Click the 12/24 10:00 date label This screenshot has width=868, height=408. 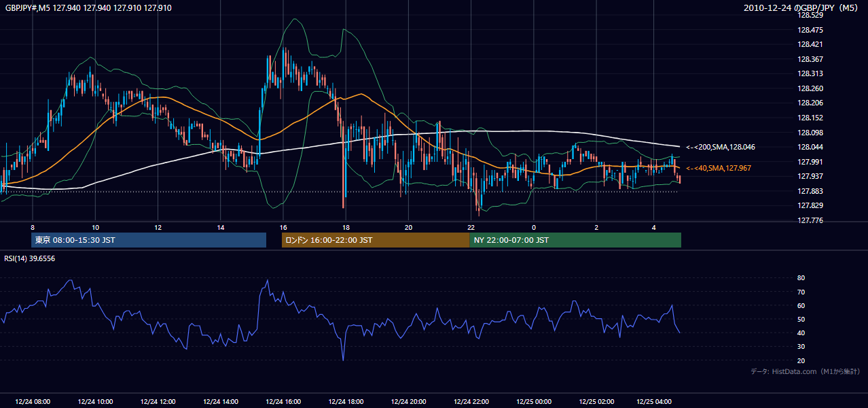(95, 401)
